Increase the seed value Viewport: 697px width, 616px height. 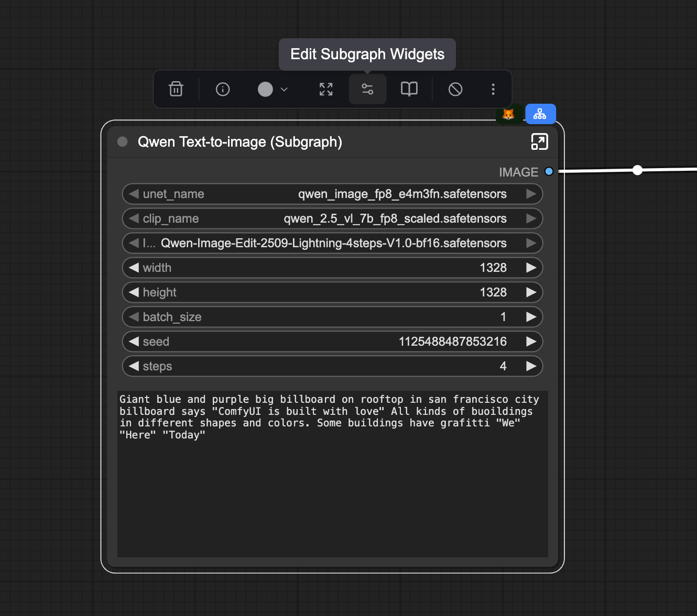(531, 342)
